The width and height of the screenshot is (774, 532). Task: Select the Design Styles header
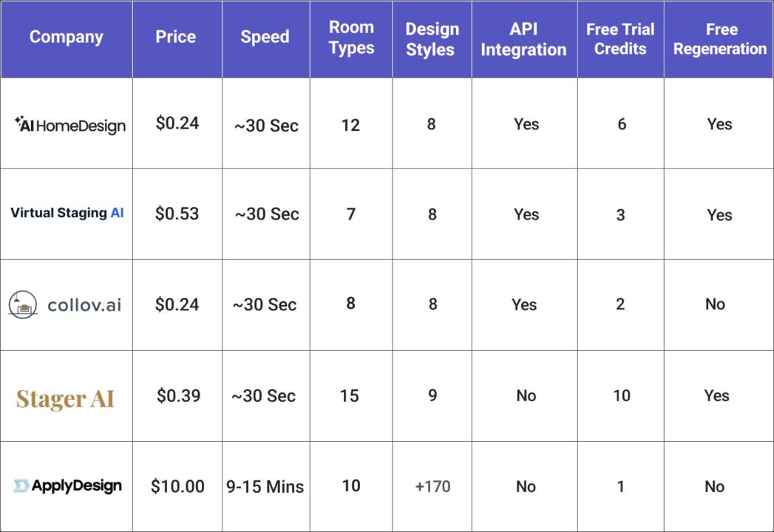coord(432,39)
